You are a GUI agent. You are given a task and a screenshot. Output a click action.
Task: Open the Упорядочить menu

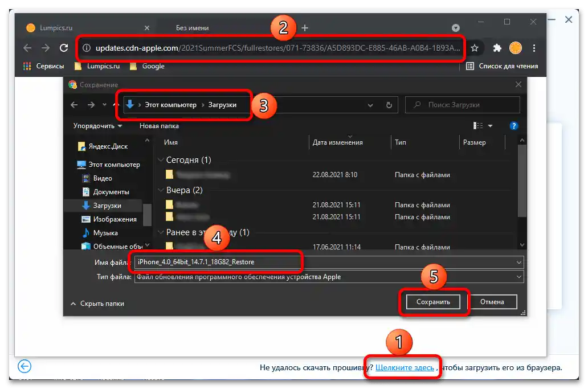click(97, 126)
